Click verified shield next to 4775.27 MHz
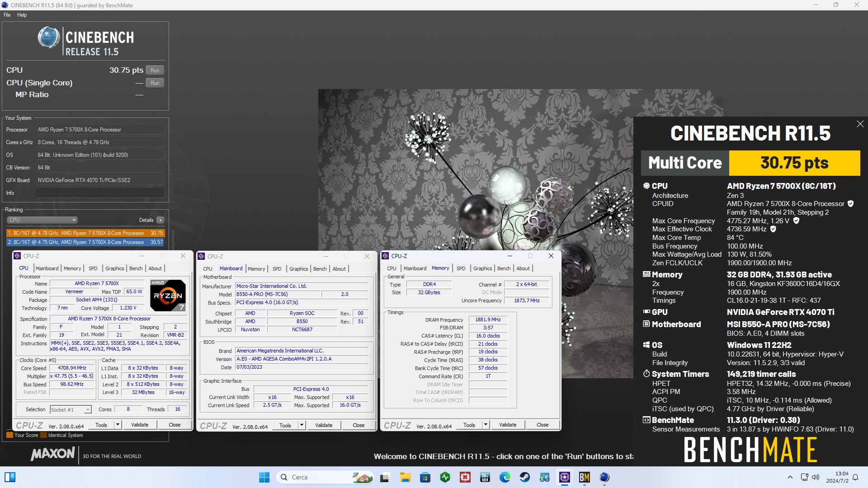Viewport: 868px width, 488px height. [796, 221]
